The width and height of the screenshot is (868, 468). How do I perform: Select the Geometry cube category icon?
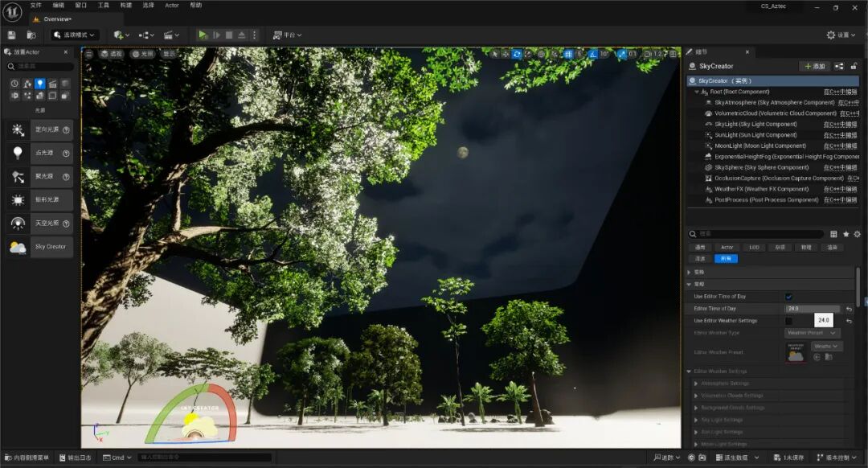pyautogui.click(x=40, y=96)
